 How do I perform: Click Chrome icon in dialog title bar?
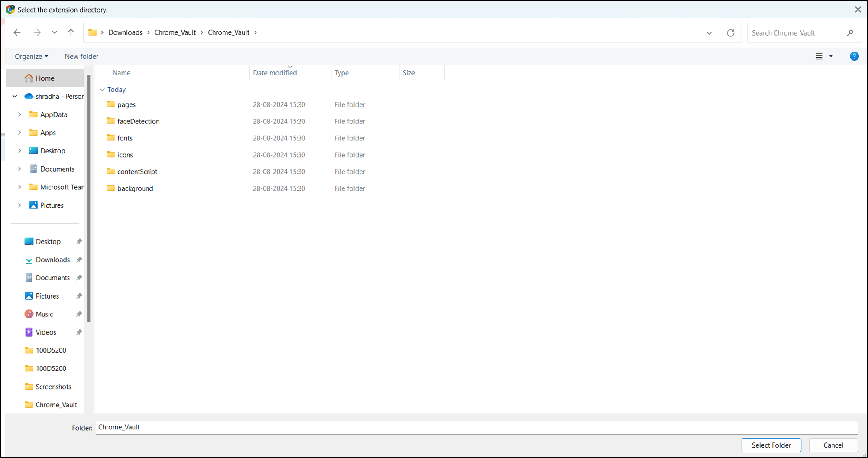click(x=10, y=10)
